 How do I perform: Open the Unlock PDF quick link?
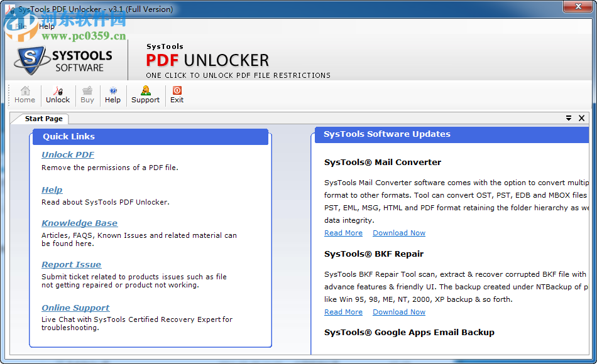(x=67, y=154)
